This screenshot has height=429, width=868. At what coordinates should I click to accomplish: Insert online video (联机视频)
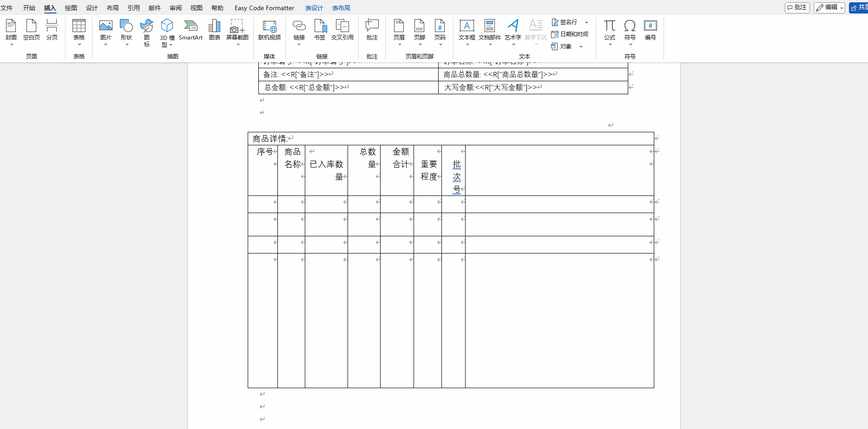click(270, 30)
